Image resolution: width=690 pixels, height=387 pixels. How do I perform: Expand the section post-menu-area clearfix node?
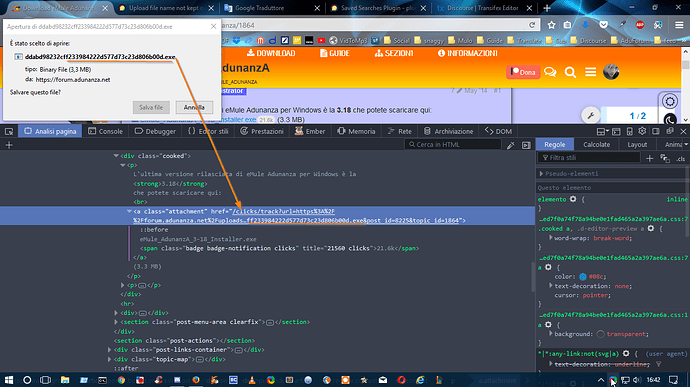coord(116,322)
